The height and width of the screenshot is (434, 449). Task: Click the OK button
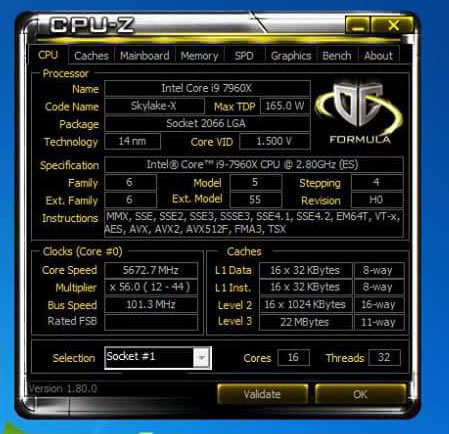click(x=360, y=394)
